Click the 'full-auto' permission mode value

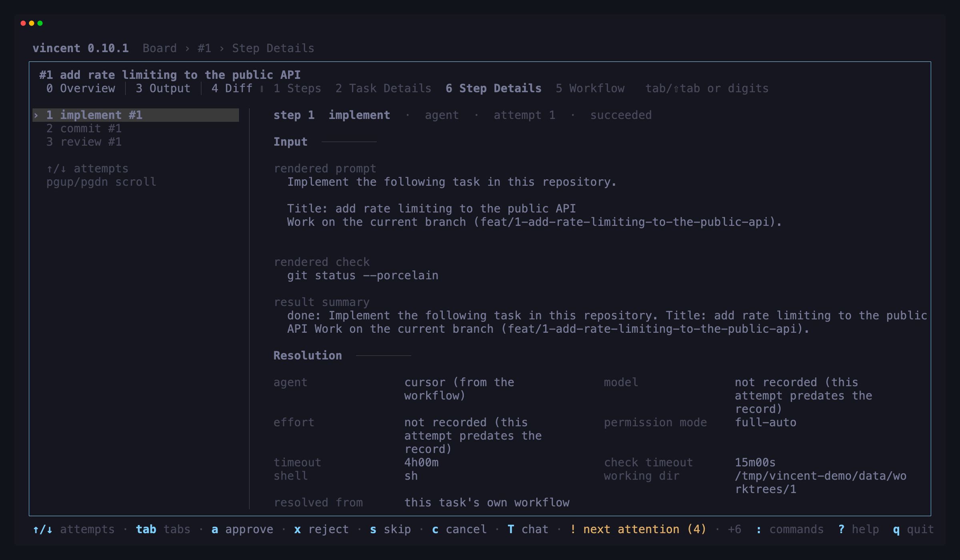[x=766, y=422]
